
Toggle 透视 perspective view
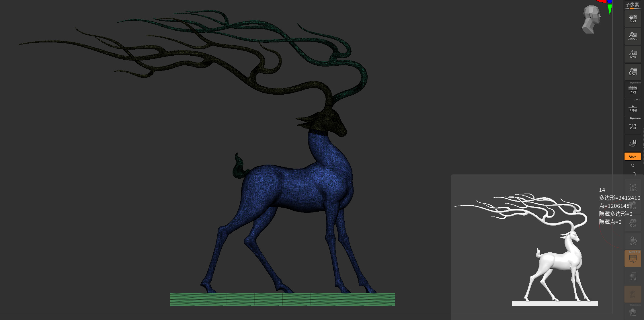[633, 90]
